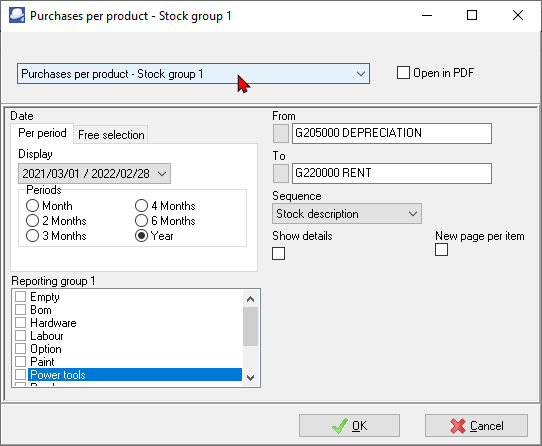Confirm with the OK button
The height and width of the screenshot is (446, 542).
349,426
